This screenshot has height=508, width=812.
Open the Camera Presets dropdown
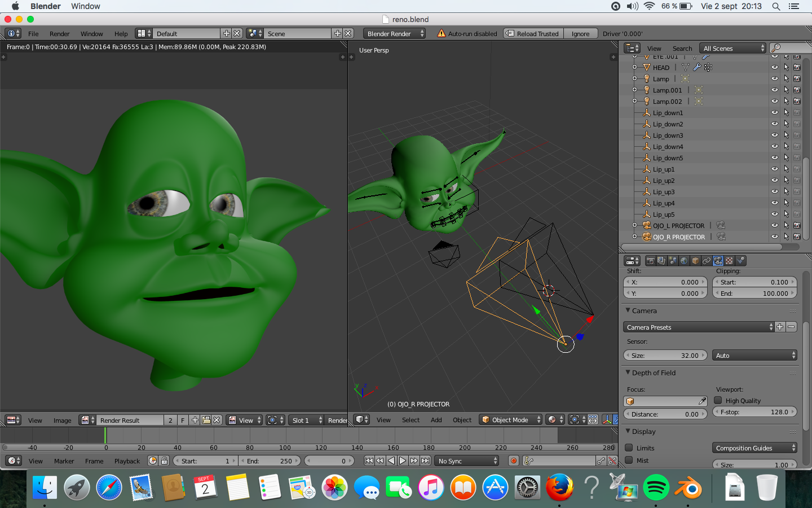(x=699, y=327)
